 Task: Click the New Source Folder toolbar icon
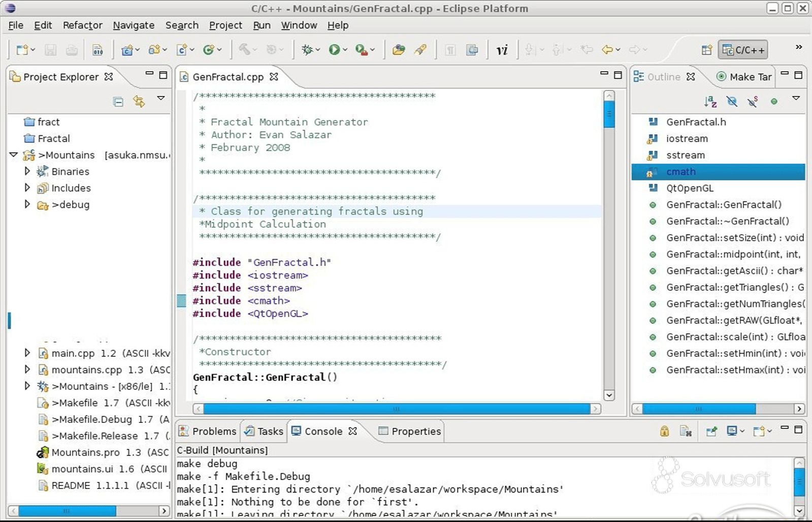coord(154,50)
